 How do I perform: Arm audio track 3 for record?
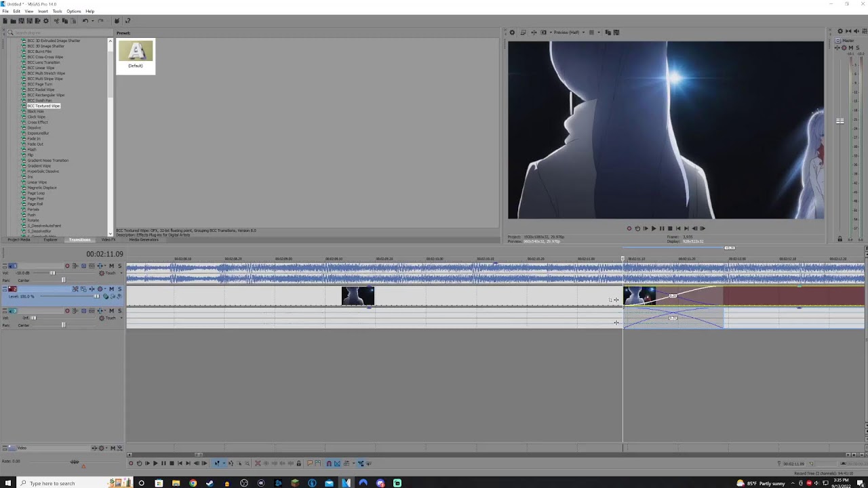[67, 311]
